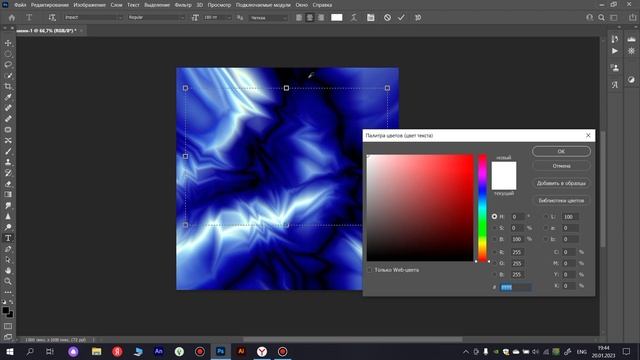Toggle text orientation icon in options bar
The height and width of the screenshot is (360, 640).
pos(52,18)
